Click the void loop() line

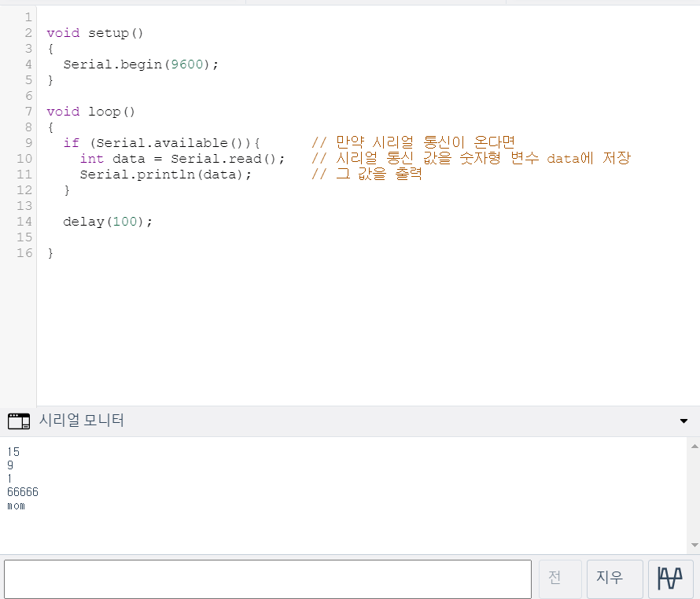pyautogui.click(x=90, y=112)
